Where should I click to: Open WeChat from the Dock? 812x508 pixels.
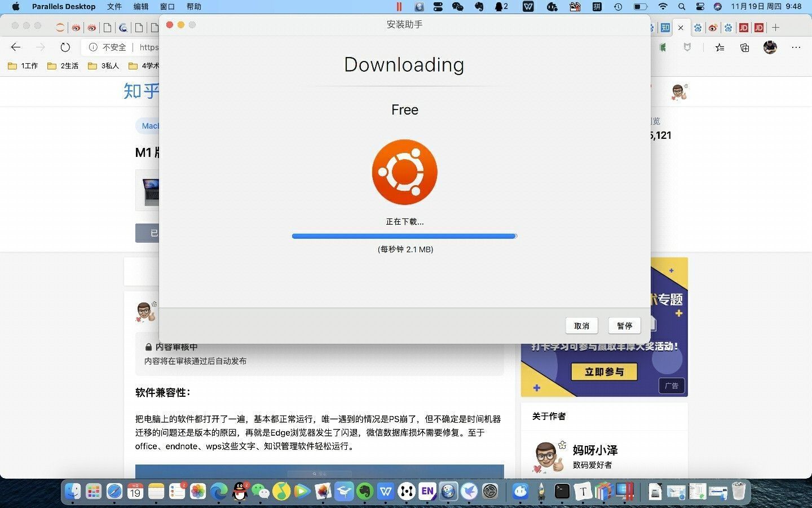tap(260, 492)
